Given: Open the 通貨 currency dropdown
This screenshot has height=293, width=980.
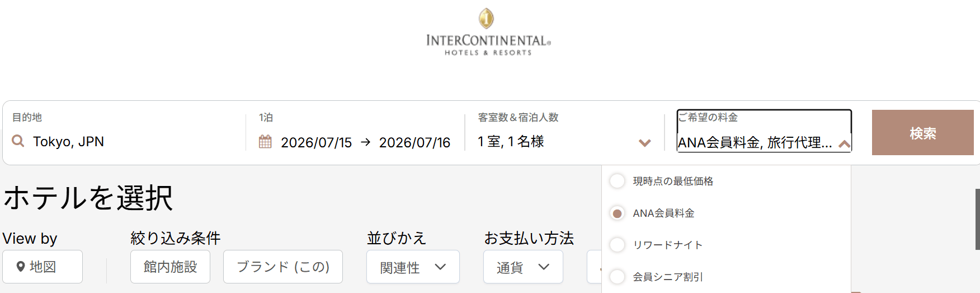Looking at the screenshot, I should point(523,267).
